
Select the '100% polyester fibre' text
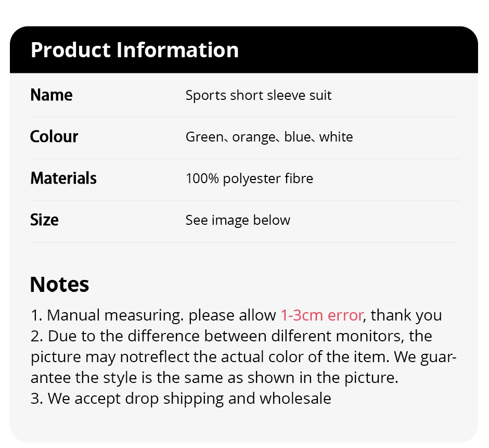coord(249,179)
